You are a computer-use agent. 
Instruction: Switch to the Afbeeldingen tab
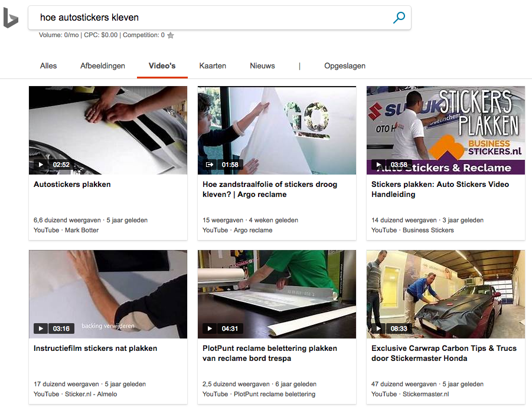(103, 65)
